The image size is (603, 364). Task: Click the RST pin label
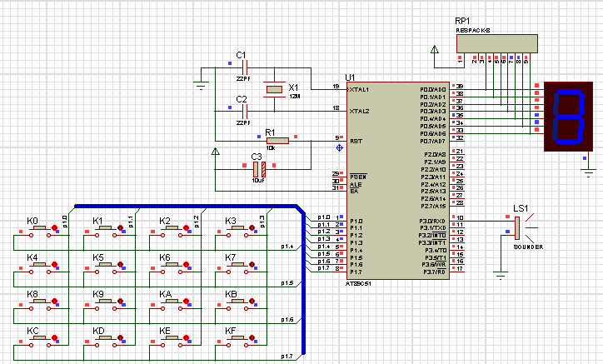pos(356,142)
